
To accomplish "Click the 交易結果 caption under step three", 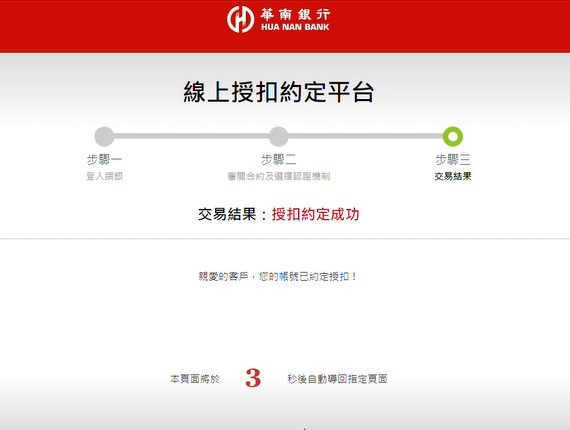I will click(x=453, y=176).
